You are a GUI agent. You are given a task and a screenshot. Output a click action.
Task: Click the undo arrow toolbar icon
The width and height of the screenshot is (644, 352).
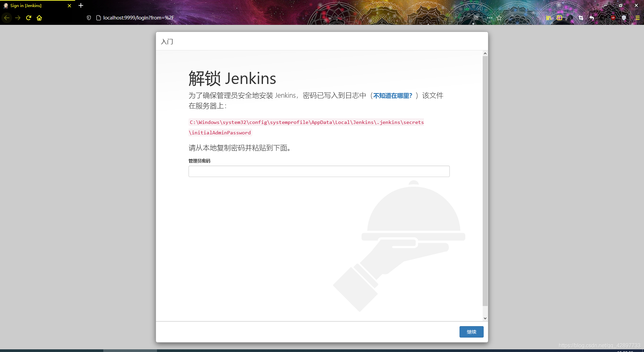click(x=592, y=18)
